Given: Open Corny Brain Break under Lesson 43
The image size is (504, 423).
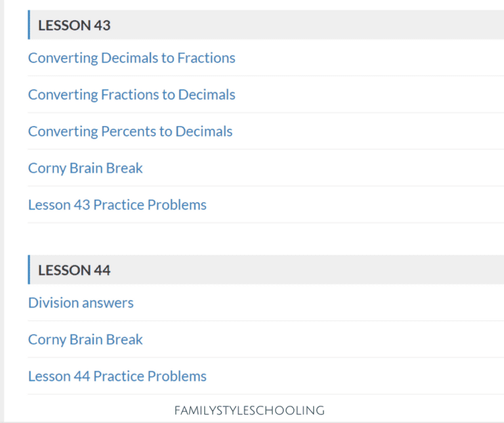Looking at the screenshot, I should [x=85, y=168].
